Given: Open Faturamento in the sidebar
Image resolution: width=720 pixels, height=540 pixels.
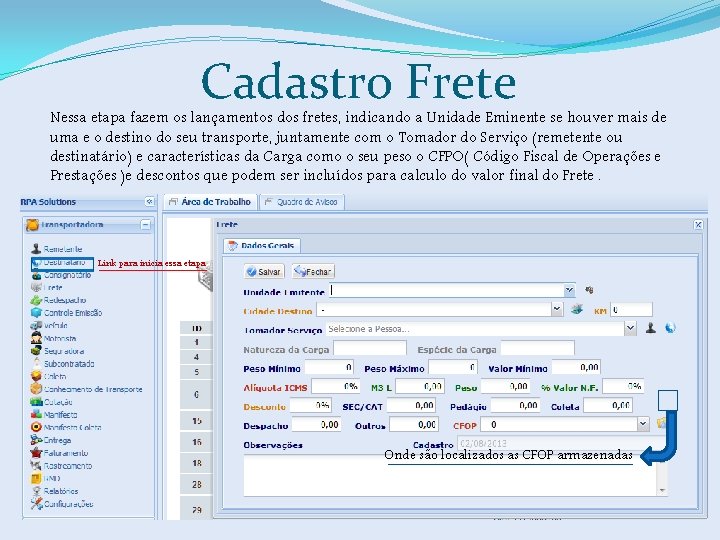Looking at the screenshot, I should point(60,453).
